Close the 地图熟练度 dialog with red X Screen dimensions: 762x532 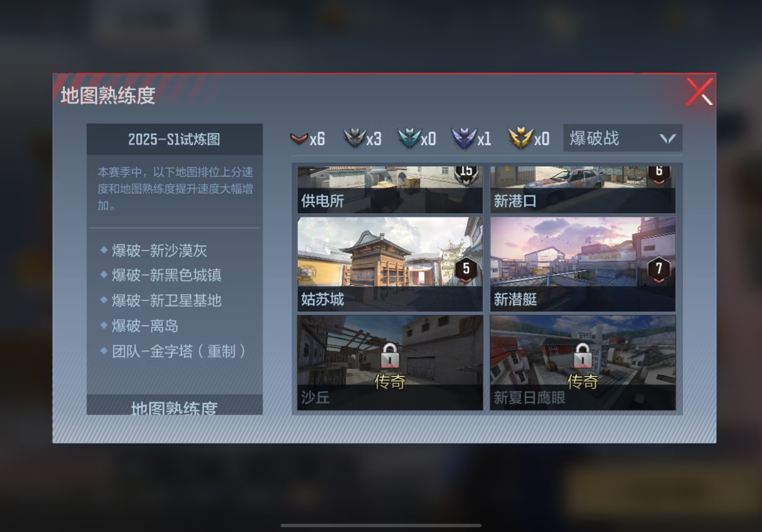pyautogui.click(x=699, y=92)
